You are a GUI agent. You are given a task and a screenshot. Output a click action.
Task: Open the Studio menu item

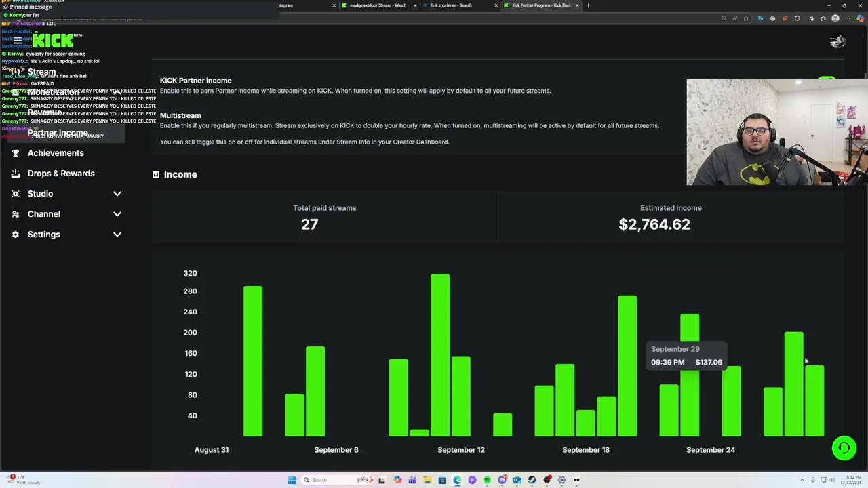(40, 194)
